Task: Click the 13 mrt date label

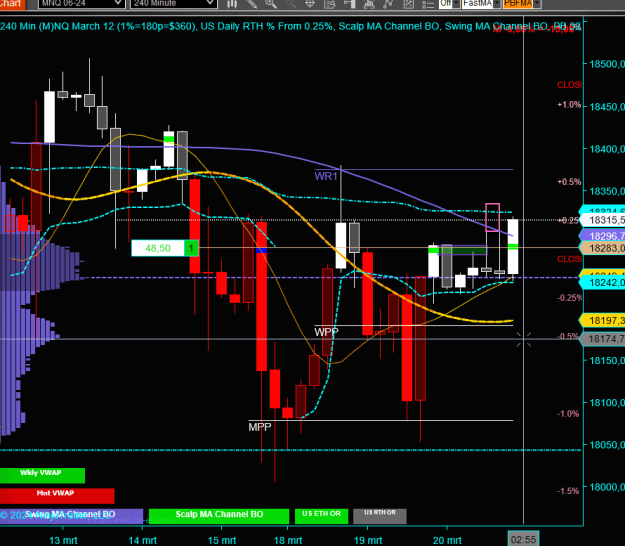Action: (x=63, y=540)
